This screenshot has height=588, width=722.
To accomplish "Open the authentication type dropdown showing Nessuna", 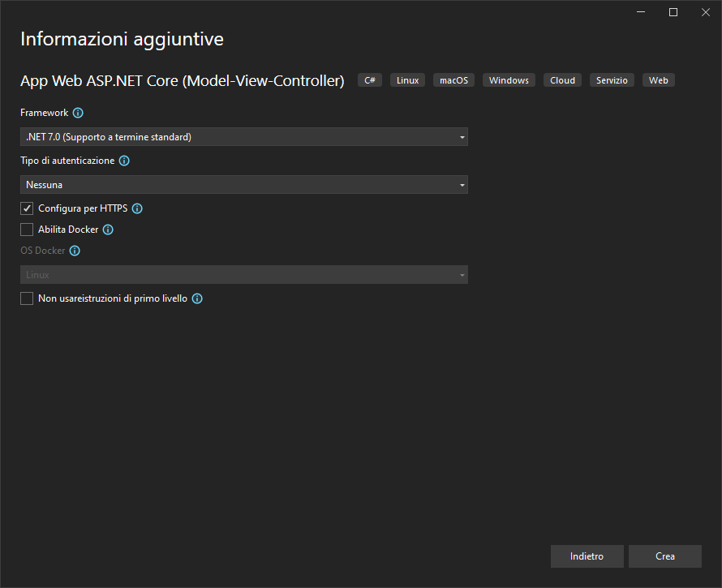I will coord(244,185).
